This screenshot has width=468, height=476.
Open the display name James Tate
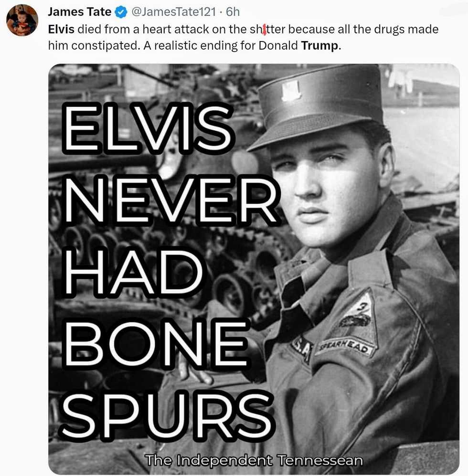click(x=80, y=12)
